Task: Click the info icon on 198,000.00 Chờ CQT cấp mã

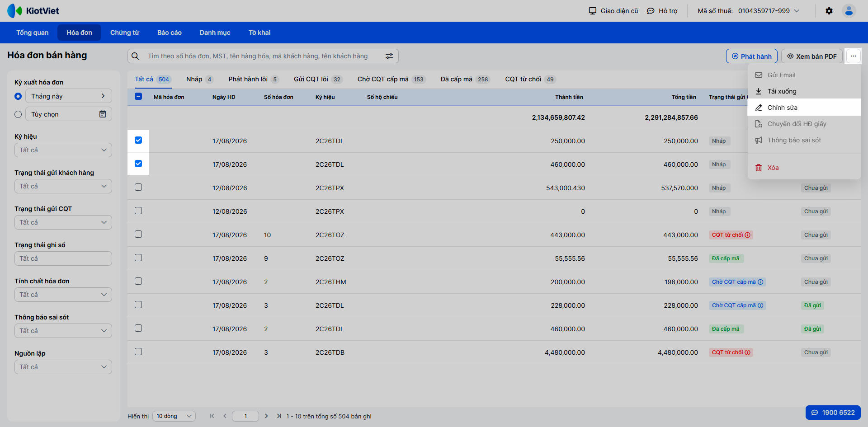Action: [x=760, y=282]
